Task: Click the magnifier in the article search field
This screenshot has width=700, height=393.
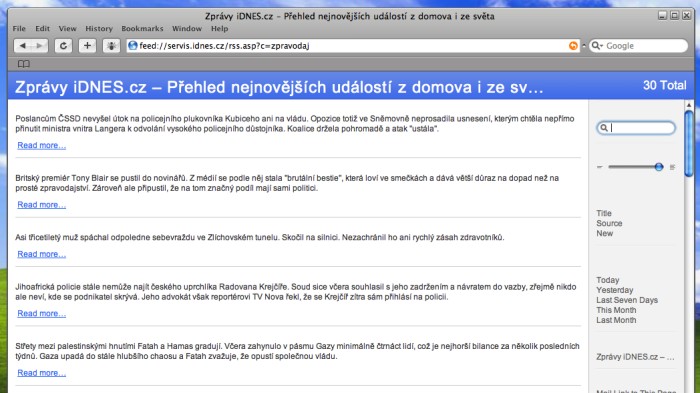Action: tap(604, 128)
